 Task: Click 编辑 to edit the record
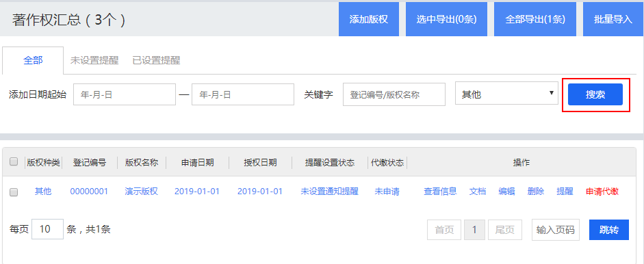point(507,192)
